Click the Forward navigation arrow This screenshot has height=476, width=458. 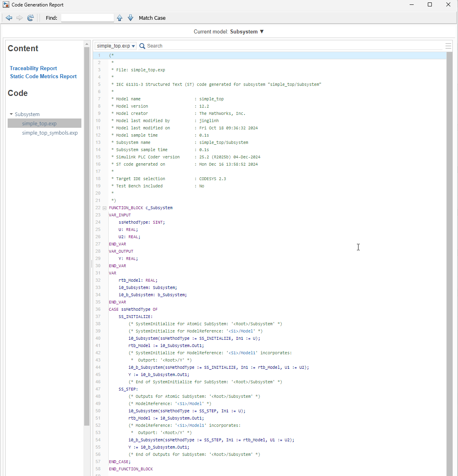19,18
